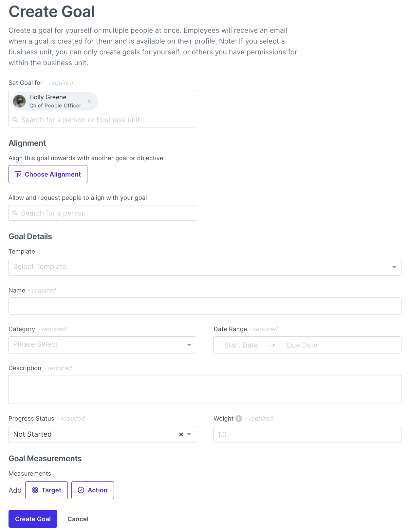This screenshot has height=532, width=408.
Task: Click the alignment icon on Choose Alignment button
Action: pyautogui.click(x=18, y=174)
